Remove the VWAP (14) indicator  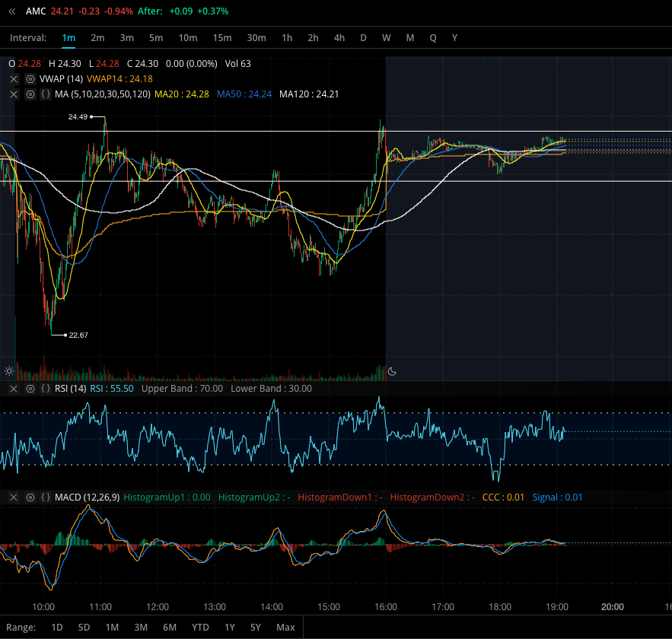14,79
